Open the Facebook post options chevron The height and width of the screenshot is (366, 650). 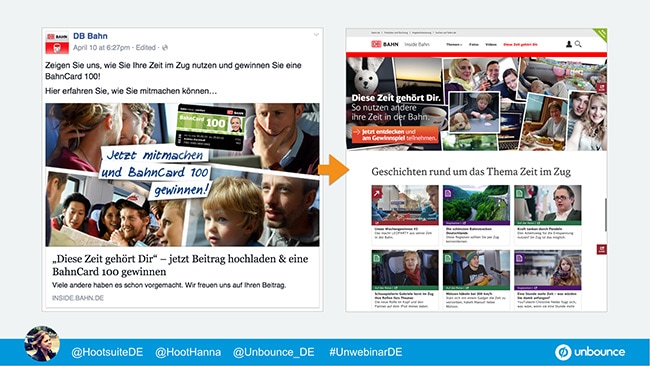[x=316, y=35]
